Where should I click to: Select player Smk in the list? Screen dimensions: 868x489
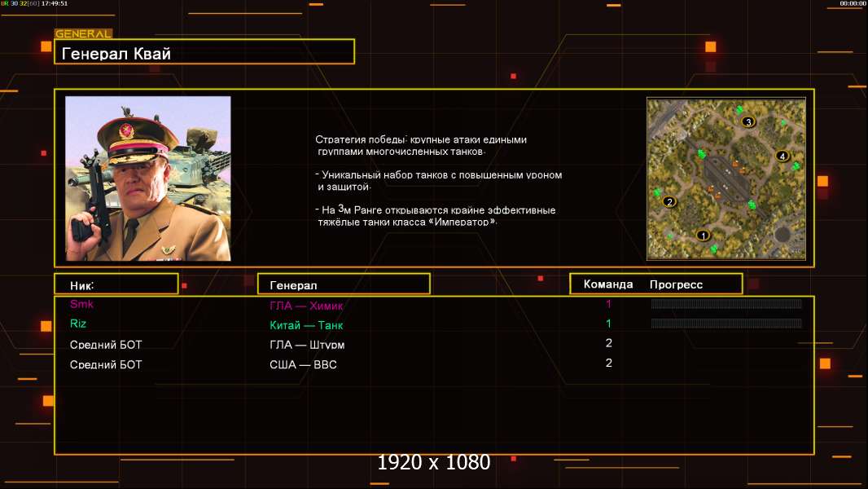point(82,304)
